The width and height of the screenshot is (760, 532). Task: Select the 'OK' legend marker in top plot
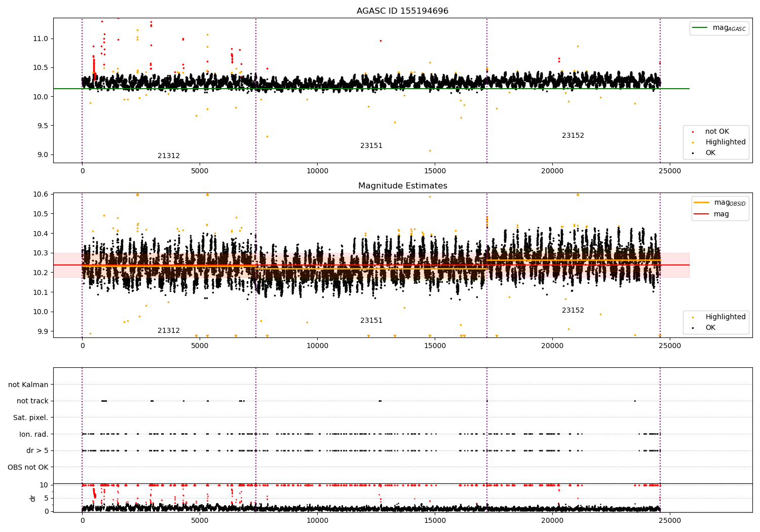coord(693,153)
